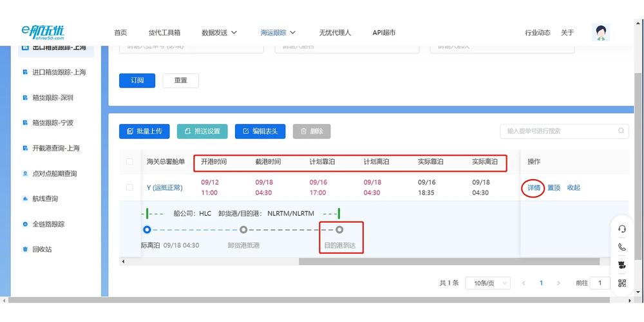This screenshot has width=644, height=322.
Task: Click the 回收站 trash icon
Action: click(25, 249)
